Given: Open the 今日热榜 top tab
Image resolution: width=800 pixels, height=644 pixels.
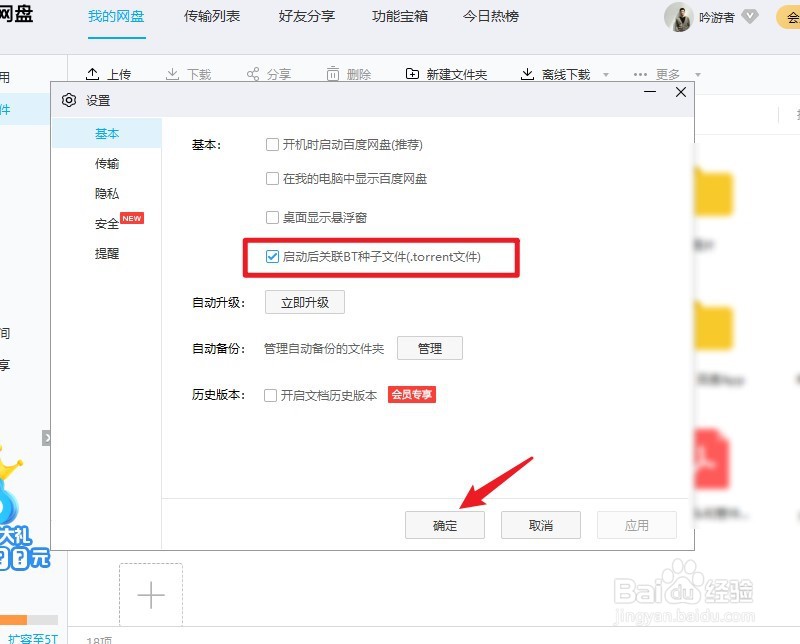Looking at the screenshot, I should pyautogui.click(x=491, y=16).
